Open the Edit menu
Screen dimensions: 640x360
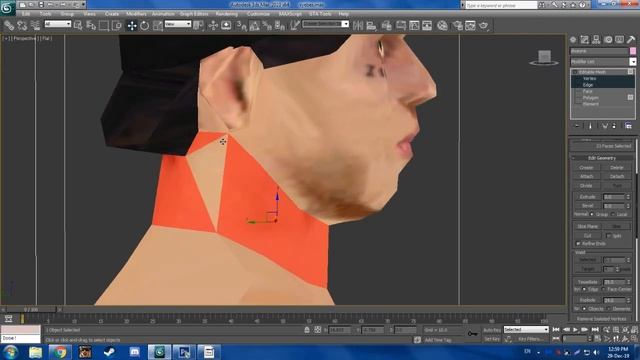[x=26, y=14]
